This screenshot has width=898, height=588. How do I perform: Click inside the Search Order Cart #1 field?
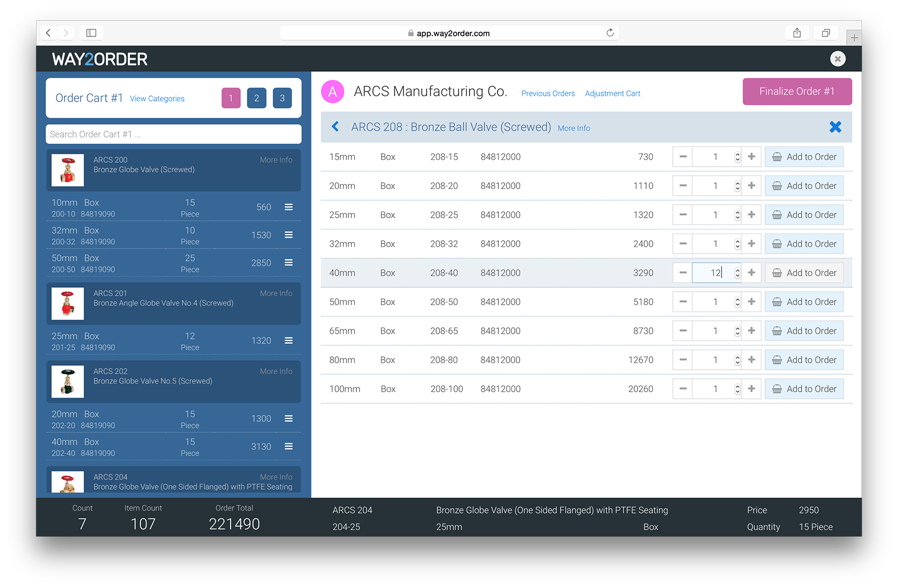click(x=173, y=134)
